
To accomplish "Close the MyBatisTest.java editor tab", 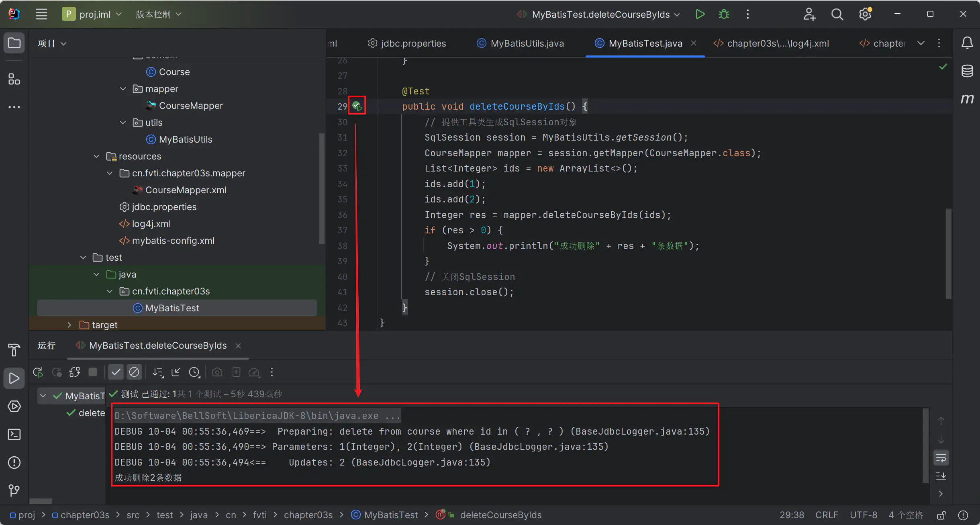I will point(694,43).
